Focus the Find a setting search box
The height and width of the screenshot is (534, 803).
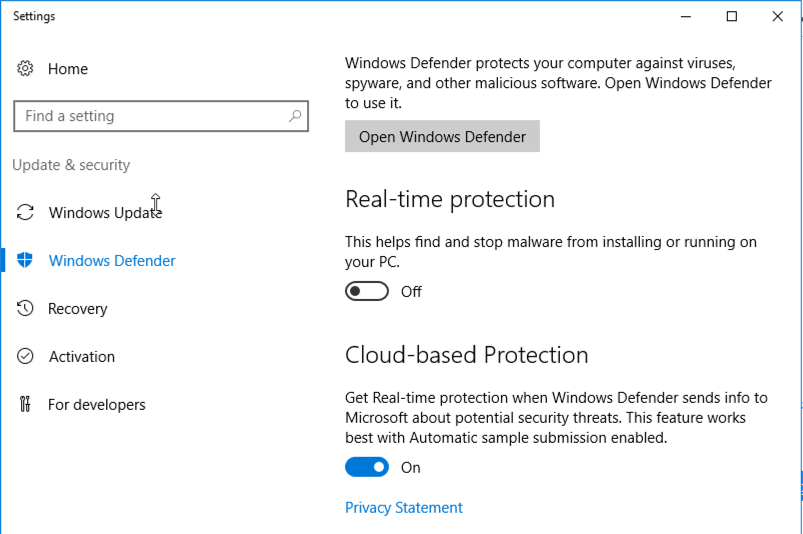pyautogui.click(x=150, y=117)
